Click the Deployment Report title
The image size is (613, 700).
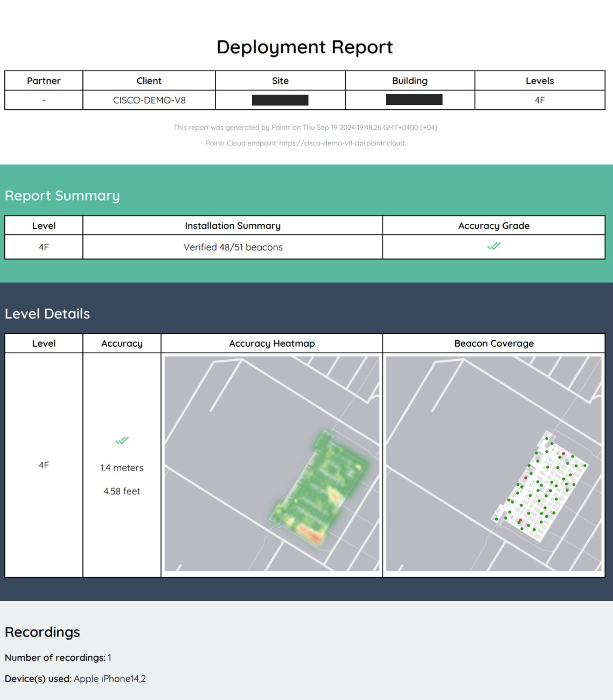[305, 47]
